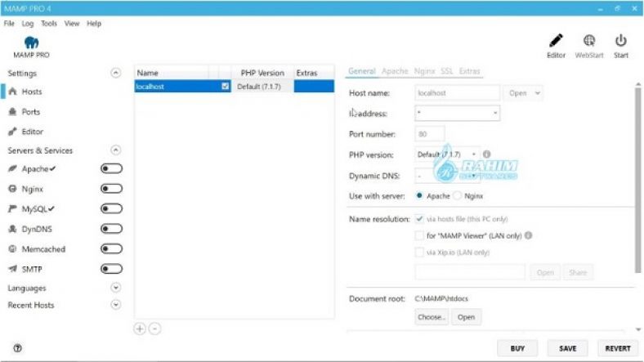Click the Name column header
Viewport: 644px width, 362px height.
172,73
